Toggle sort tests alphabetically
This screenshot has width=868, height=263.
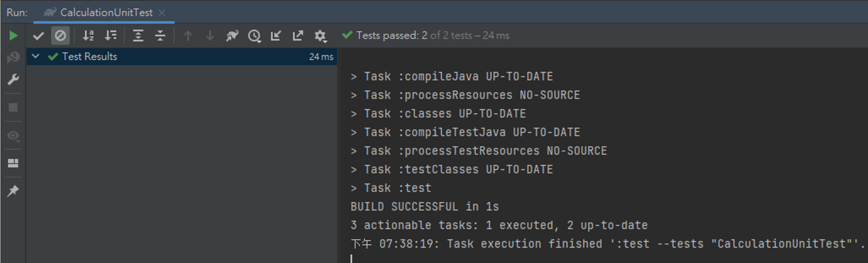(88, 35)
